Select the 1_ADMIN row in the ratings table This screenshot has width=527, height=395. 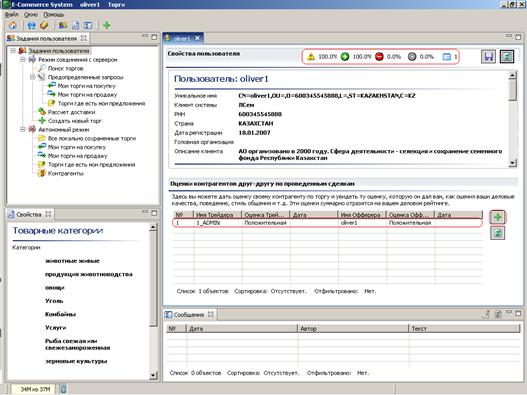click(327, 223)
